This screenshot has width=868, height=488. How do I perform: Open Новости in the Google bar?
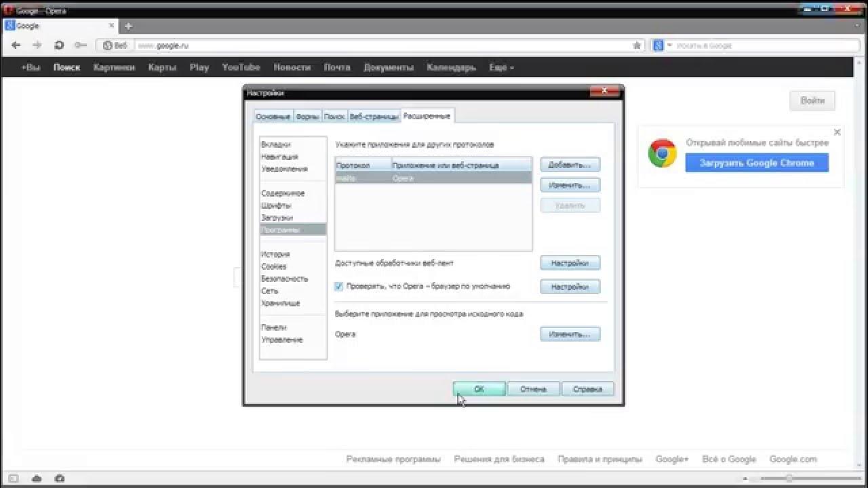point(292,68)
